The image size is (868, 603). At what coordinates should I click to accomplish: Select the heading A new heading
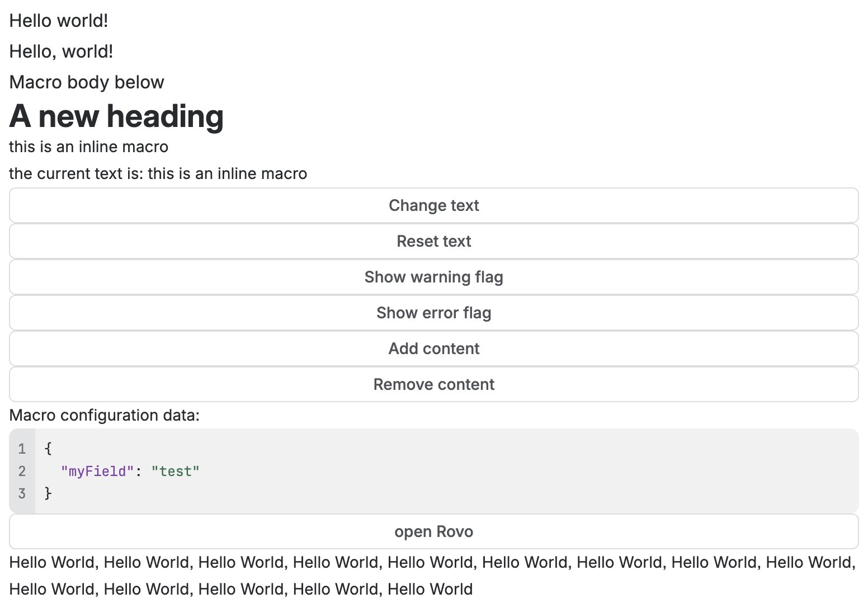click(116, 116)
